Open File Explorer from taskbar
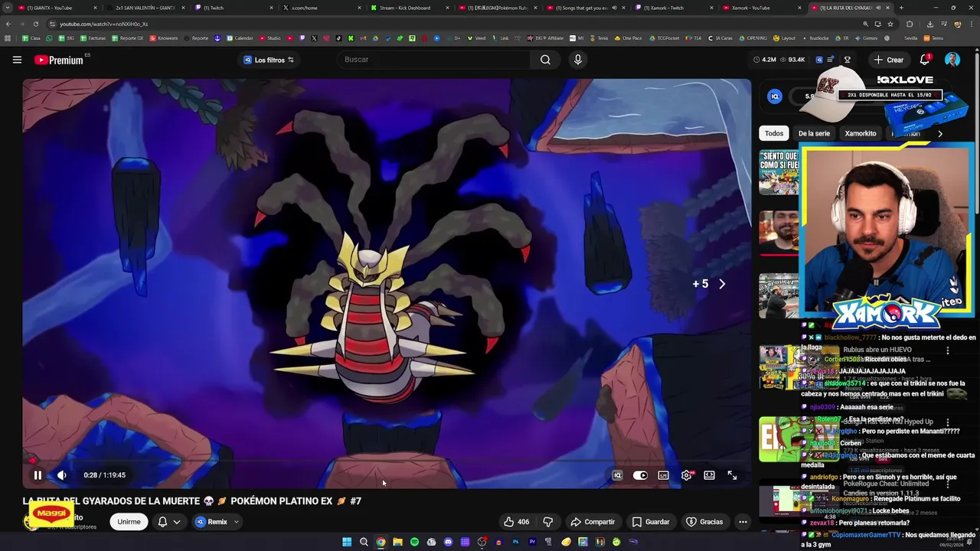 (397, 542)
